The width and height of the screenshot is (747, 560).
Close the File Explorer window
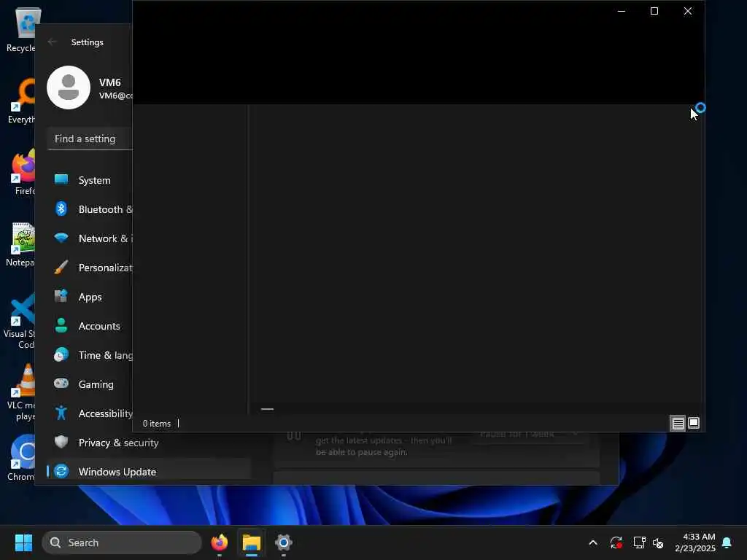point(687,11)
